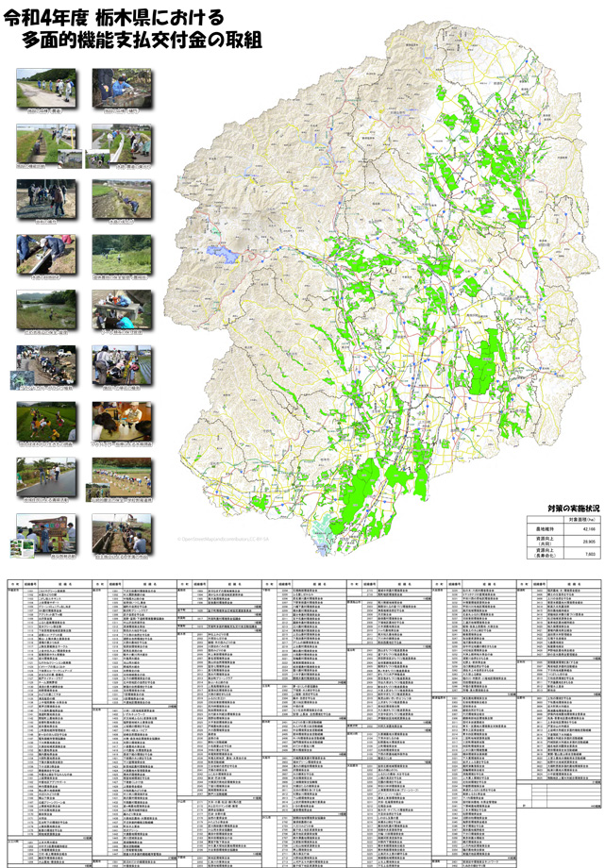The height and width of the screenshot is (868, 605).
Task: Select small plant close-up inset photo
Action: pos(22,379)
